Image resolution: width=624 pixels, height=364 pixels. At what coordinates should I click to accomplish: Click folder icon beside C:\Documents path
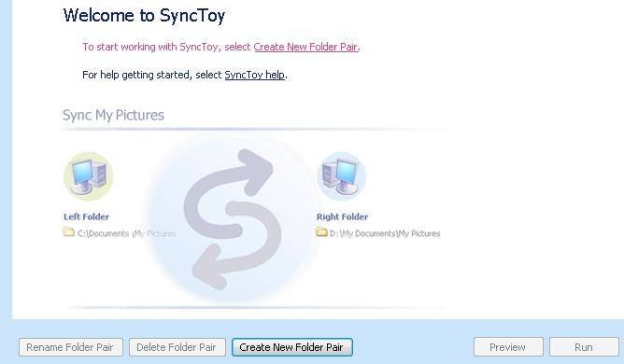click(69, 231)
